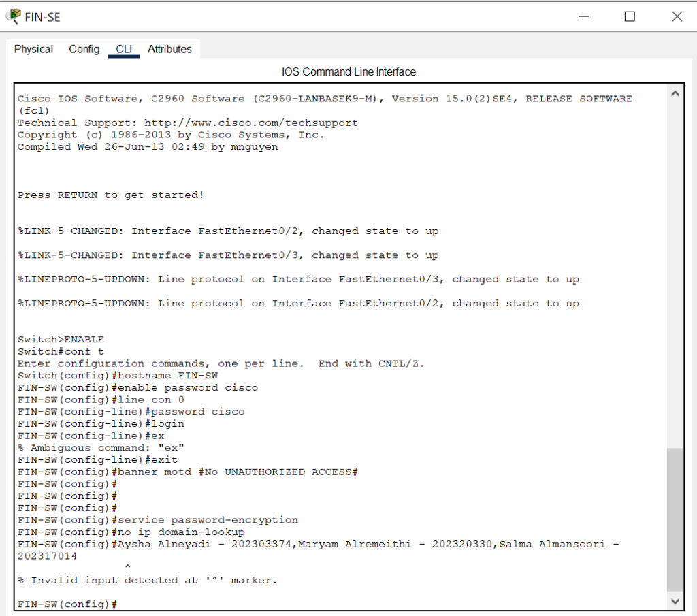The height and width of the screenshot is (616, 697).
Task: Maximize the FIN-SE window
Action: pos(630,16)
